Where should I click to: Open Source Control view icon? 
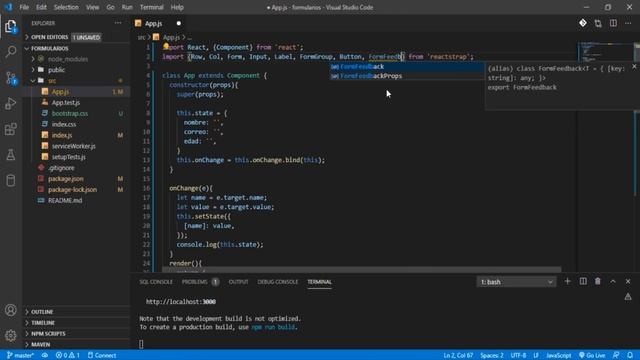point(11,78)
